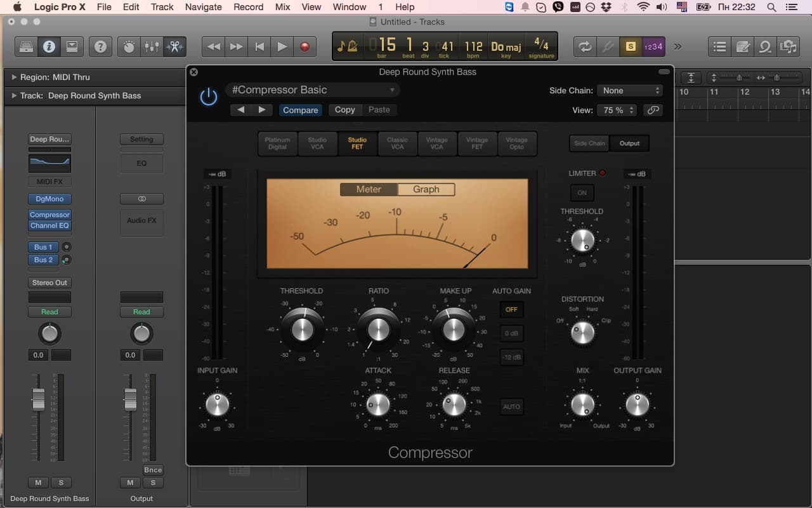Viewport: 812px width, 508px height.
Task: Click the Copy button in plug-in header
Action: pyautogui.click(x=345, y=110)
